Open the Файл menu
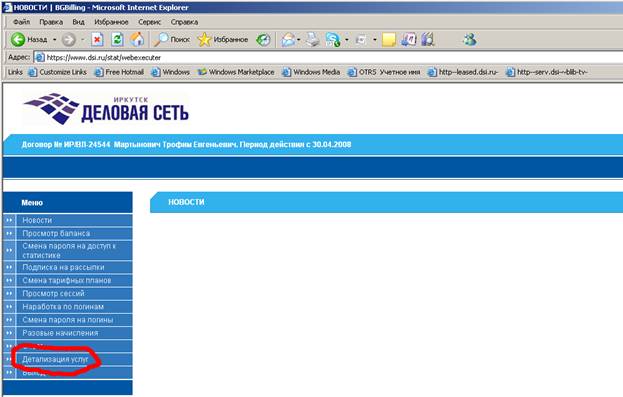Viewport: 623px width, 397px height. pos(21,22)
